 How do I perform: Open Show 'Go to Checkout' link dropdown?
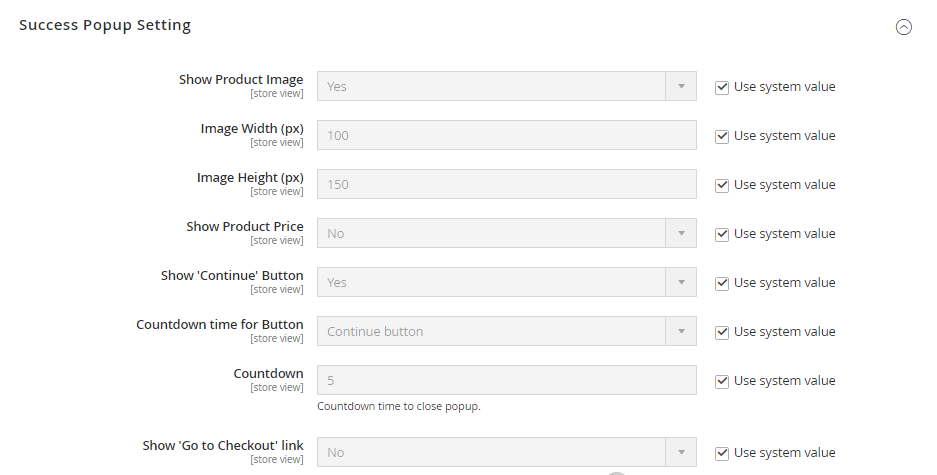pos(506,453)
